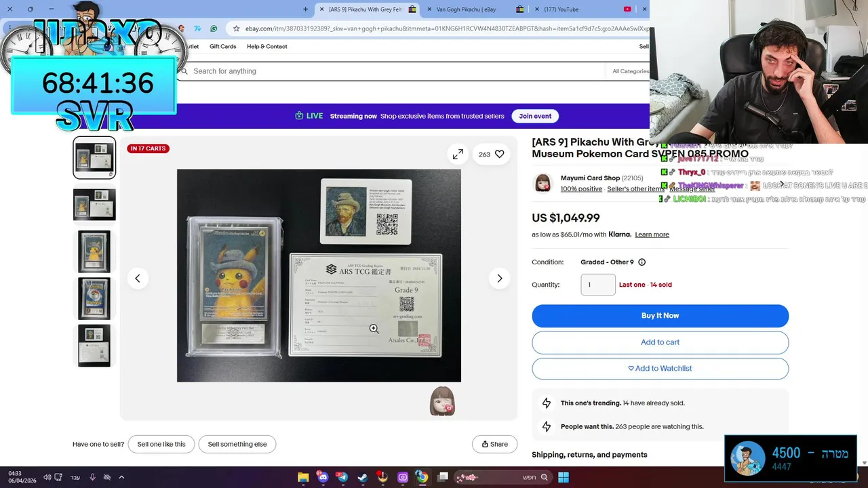868x488 pixels.
Task: Click the Add to Watchlist button
Action: pyautogui.click(x=660, y=369)
